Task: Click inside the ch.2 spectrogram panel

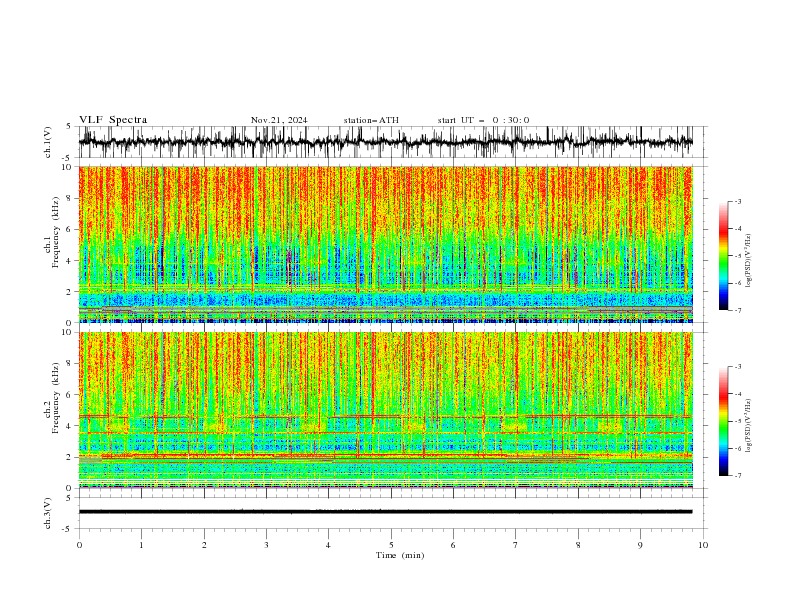Action: [385, 410]
